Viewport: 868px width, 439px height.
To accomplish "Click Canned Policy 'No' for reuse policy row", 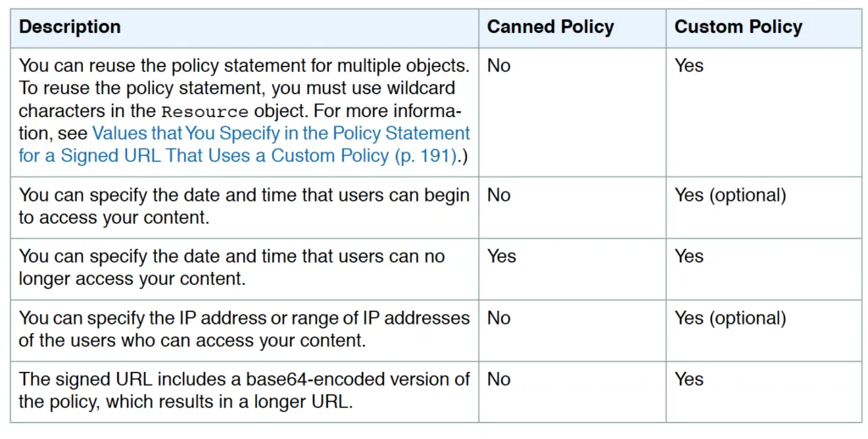I will click(x=498, y=66).
